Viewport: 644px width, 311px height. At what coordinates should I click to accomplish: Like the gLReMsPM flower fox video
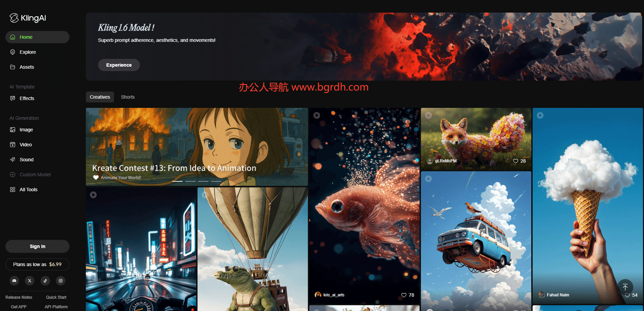(516, 161)
